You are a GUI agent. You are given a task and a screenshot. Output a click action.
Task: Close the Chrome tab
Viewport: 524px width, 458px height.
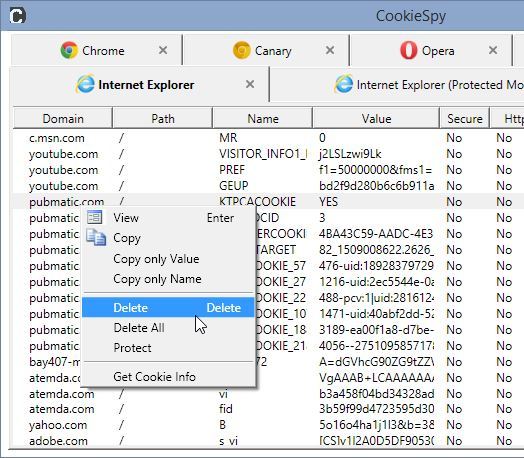pyautogui.click(x=163, y=50)
